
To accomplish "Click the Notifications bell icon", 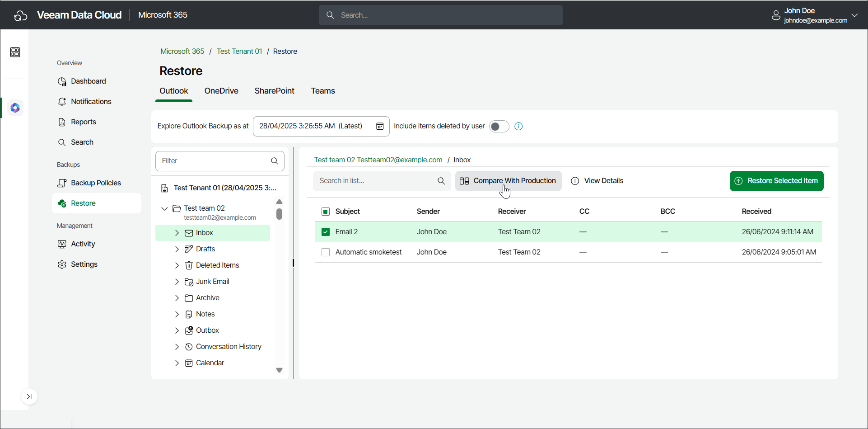I will pyautogui.click(x=62, y=102).
